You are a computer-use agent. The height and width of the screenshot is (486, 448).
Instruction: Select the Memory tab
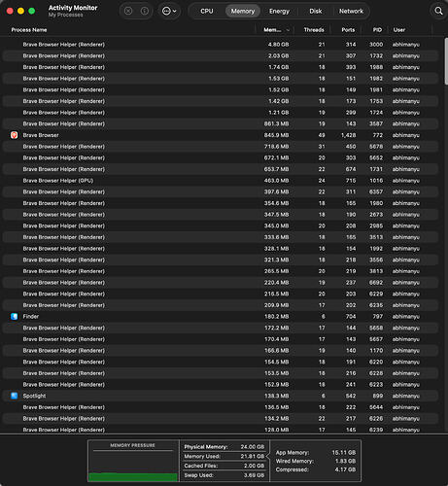click(243, 11)
